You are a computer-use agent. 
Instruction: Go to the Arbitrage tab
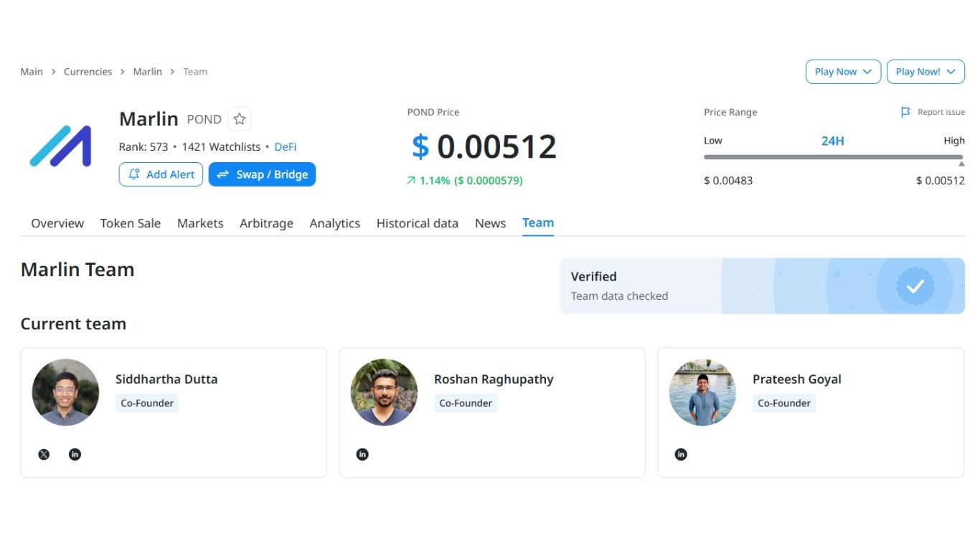pyautogui.click(x=266, y=223)
